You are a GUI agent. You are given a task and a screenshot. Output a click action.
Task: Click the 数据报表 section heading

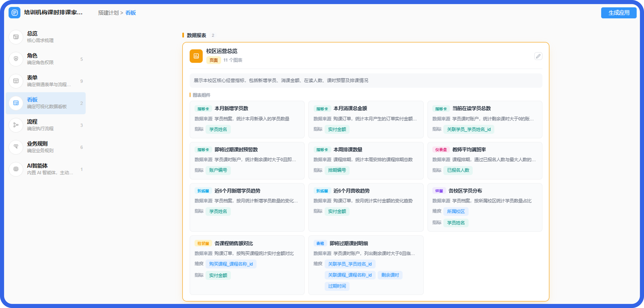pos(196,35)
